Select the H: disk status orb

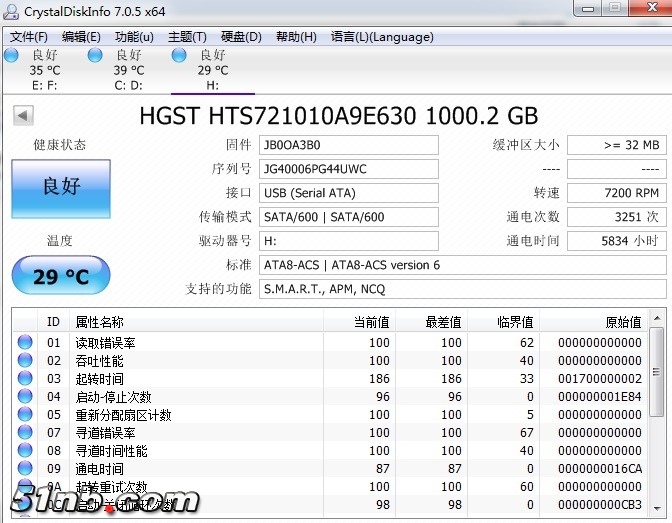(179, 55)
